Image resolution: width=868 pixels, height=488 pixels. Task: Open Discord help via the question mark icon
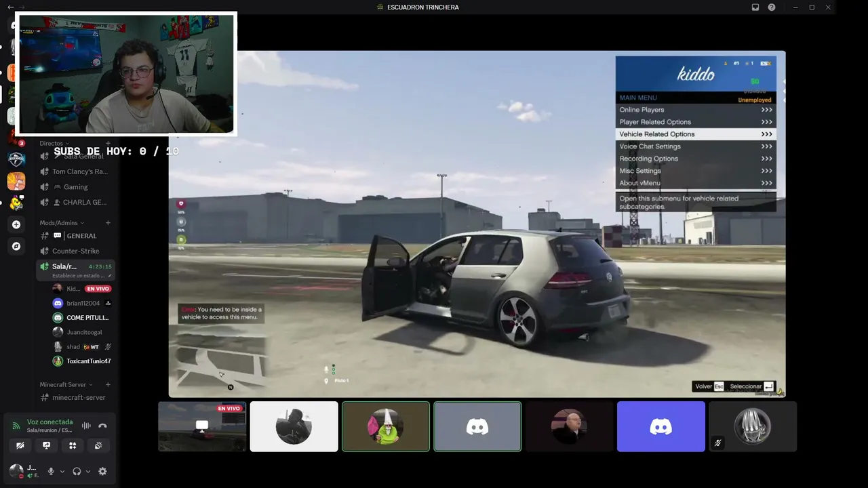pyautogui.click(x=772, y=7)
